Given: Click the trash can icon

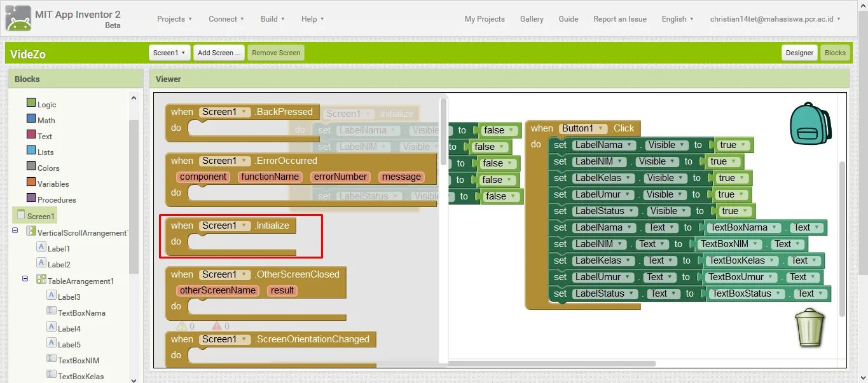Looking at the screenshot, I should (810, 327).
